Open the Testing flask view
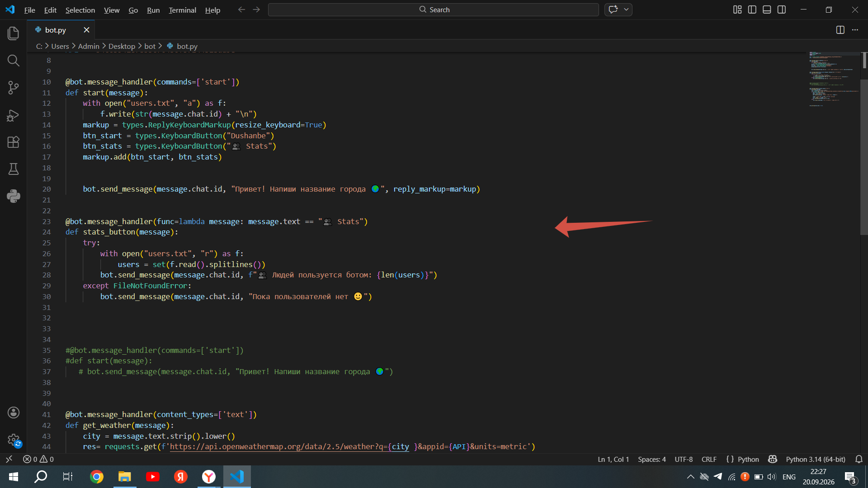 pos(14,169)
